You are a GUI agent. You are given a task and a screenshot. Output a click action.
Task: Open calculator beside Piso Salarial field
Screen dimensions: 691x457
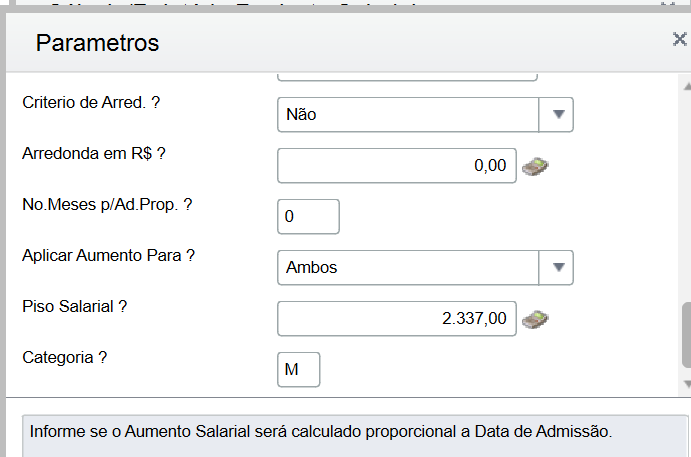click(536, 320)
